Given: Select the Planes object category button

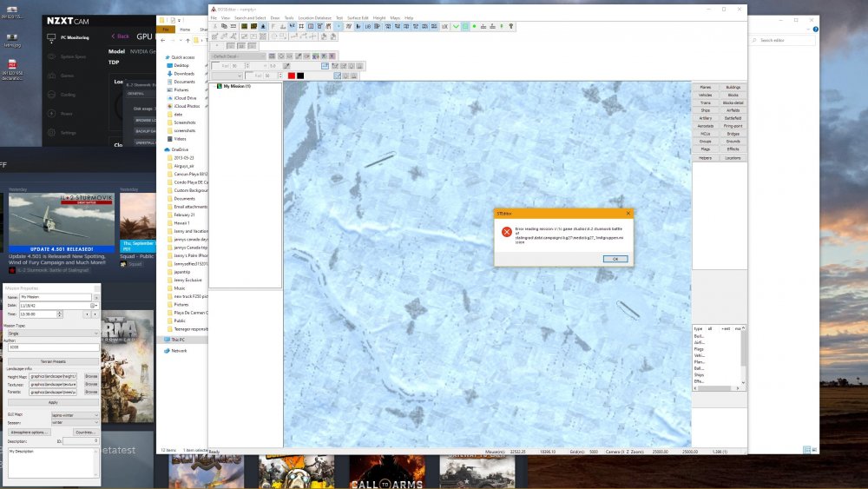Looking at the screenshot, I should pos(705,88).
